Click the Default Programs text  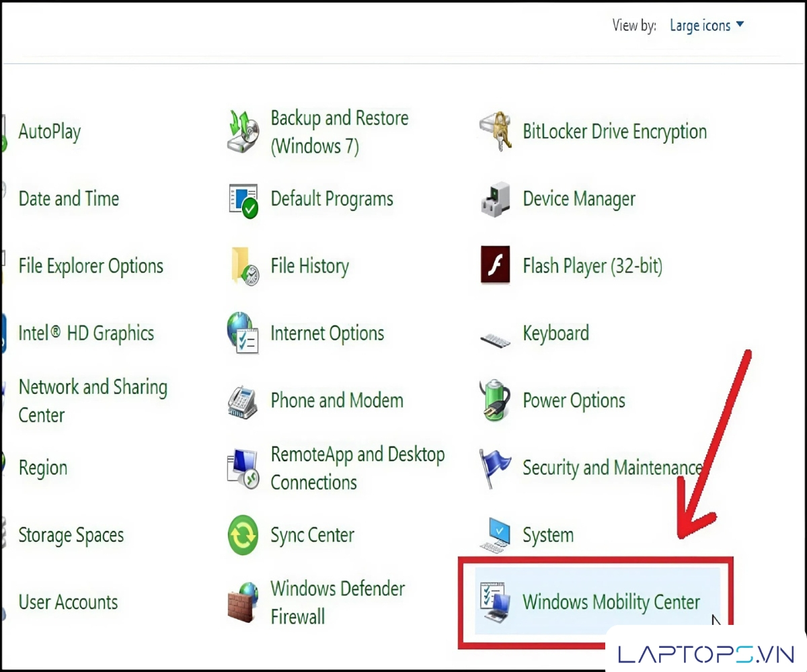click(332, 199)
